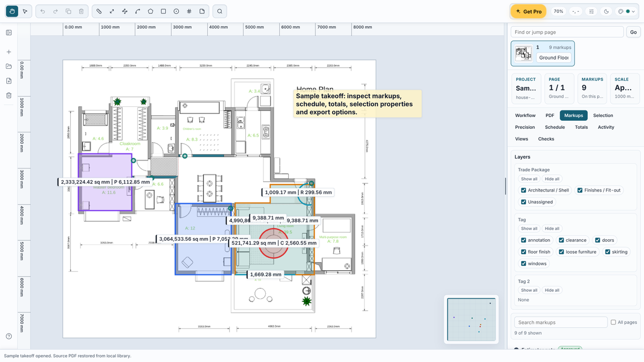Open the theme color palette dropdown

pos(627,11)
